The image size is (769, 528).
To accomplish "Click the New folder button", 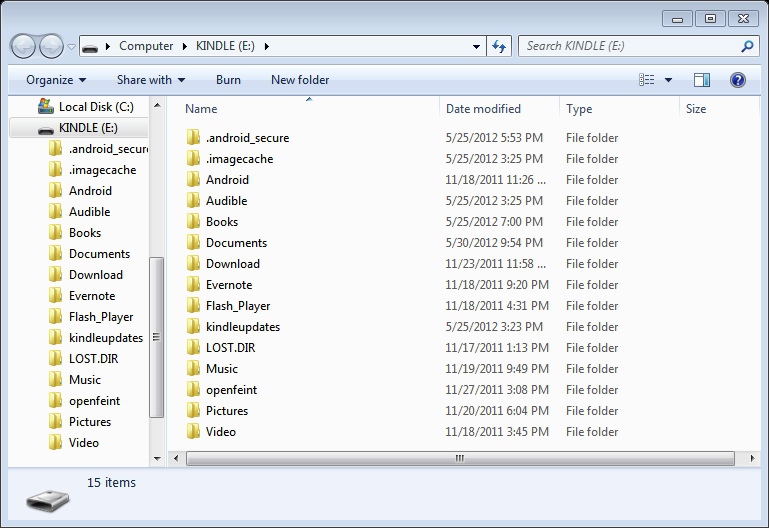I will pos(300,80).
